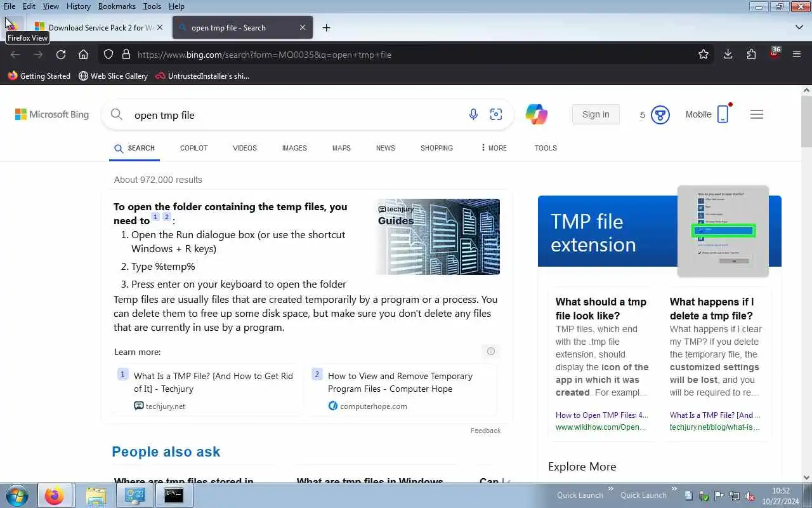The height and width of the screenshot is (508, 812).
Task: Open Computer Hope temporary files link
Action: 400,382
